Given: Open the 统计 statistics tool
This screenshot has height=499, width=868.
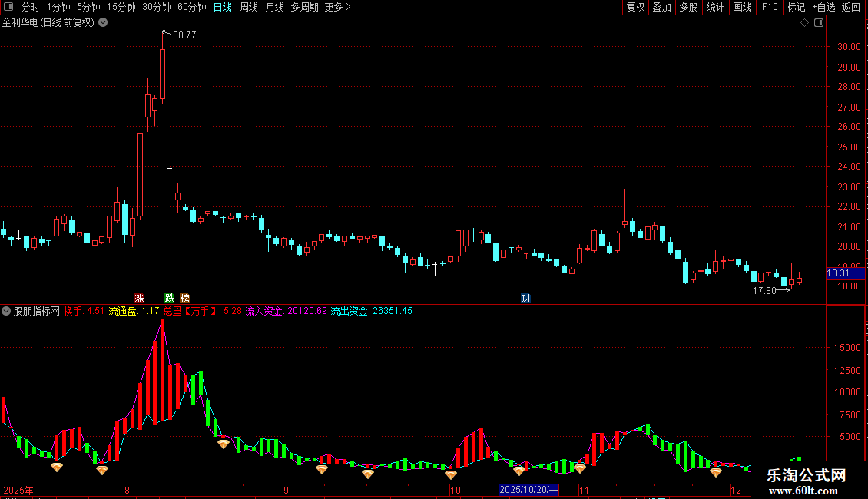Looking at the screenshot, I should (x=715, y=7).
